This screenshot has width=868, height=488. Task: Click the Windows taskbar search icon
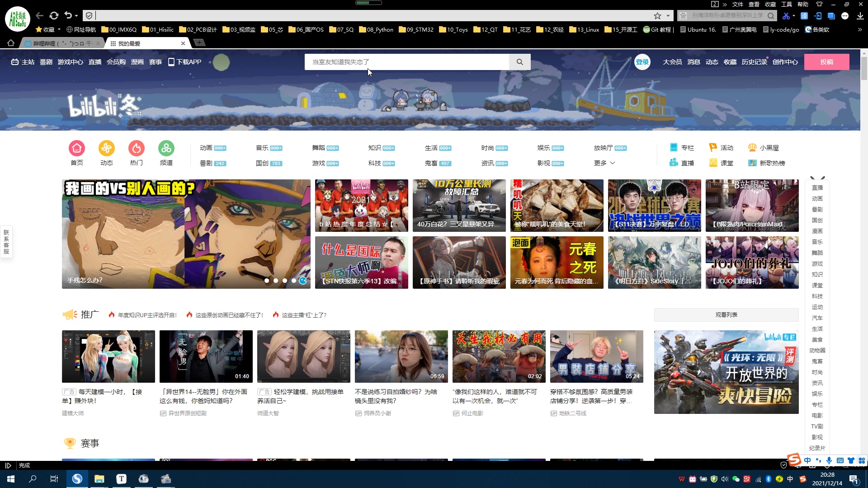click(x=33, y=479)
